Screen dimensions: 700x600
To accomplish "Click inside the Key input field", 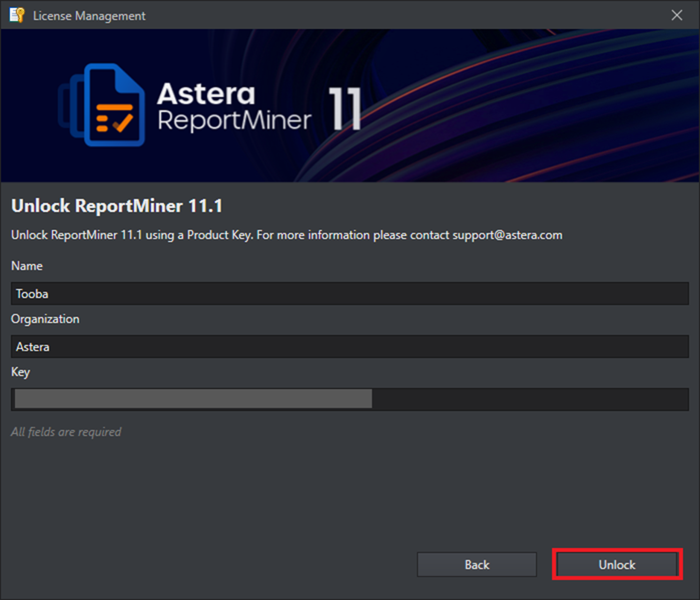I will (x=349, y=399).
